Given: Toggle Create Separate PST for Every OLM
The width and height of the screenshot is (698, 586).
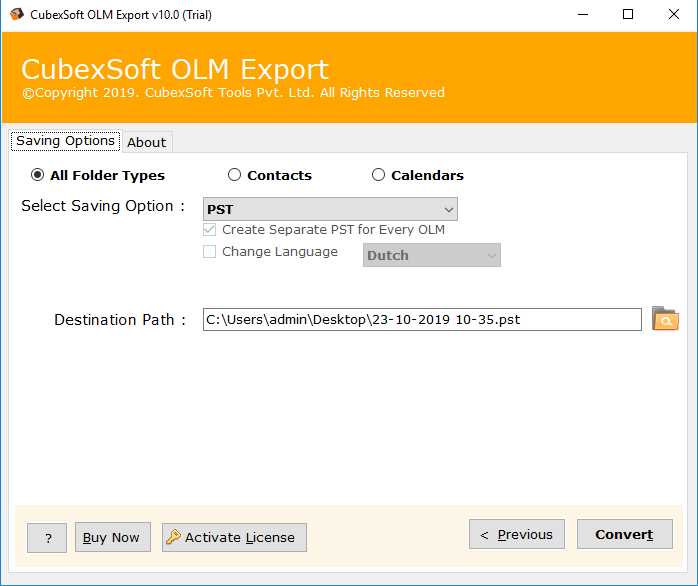Looking at the screenshot, I should coord(210,230).
